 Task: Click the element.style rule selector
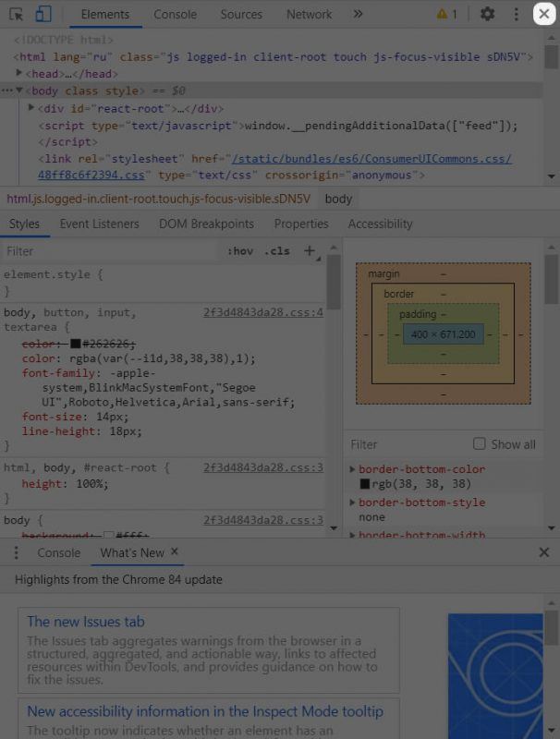tap(46, 274)
